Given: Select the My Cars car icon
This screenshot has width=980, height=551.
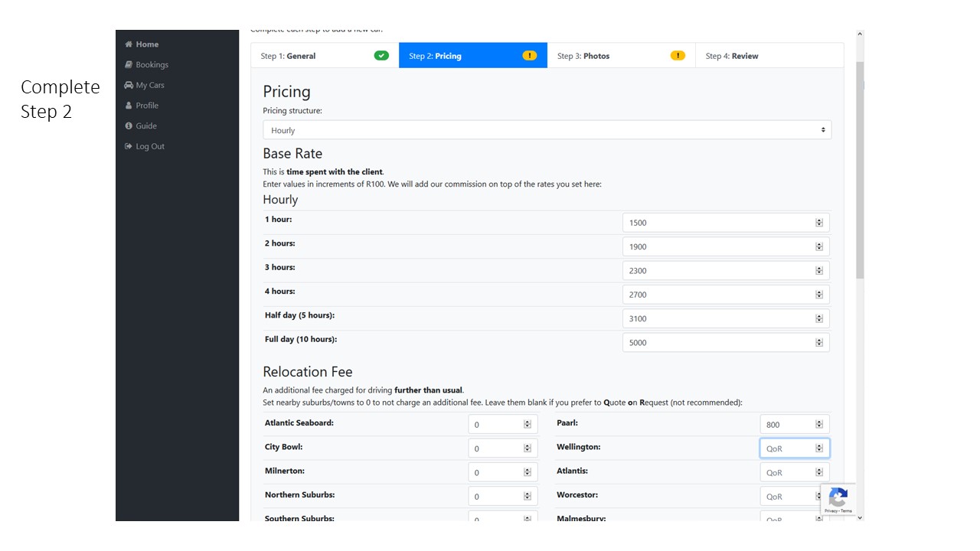Looking at the screenshot, I should pos(129,85).
